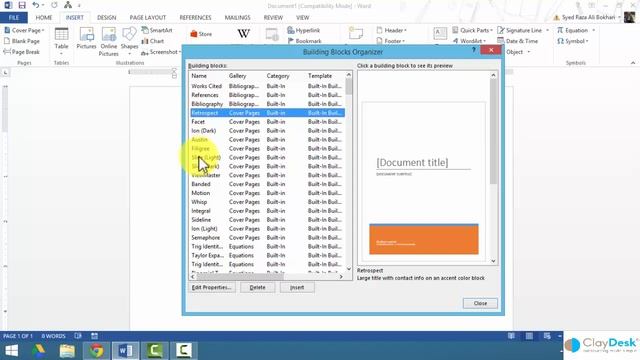Insert Date & Time
Image resolution: width=640 pixels, height=360 pixels.
[x=518, y=41]
